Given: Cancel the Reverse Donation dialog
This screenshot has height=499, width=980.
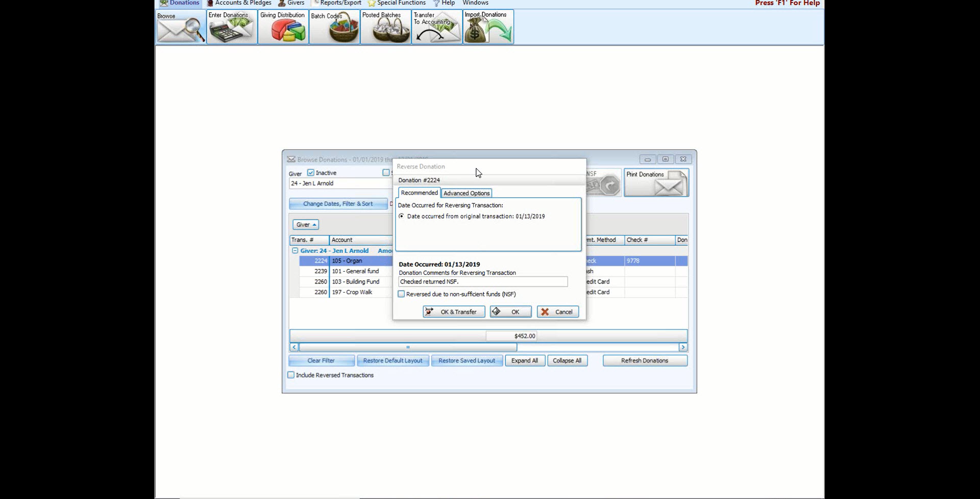Looking at the screenshot, I should (557, 312).
